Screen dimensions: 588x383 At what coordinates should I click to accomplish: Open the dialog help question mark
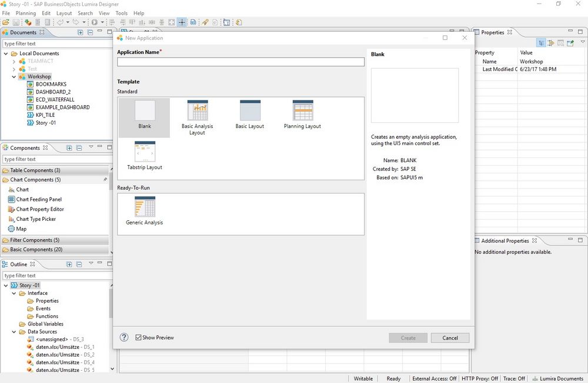click(x=124, y=337)
